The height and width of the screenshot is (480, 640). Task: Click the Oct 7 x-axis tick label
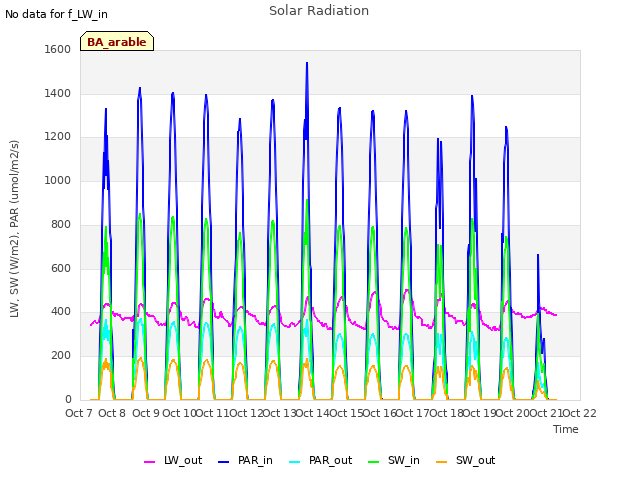tap(79, 413)
